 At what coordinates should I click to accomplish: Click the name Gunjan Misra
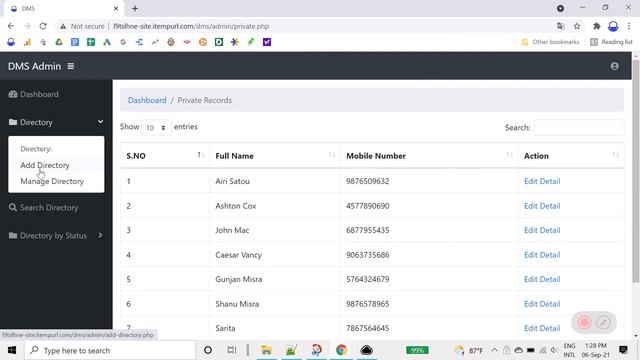coord(239,279)
